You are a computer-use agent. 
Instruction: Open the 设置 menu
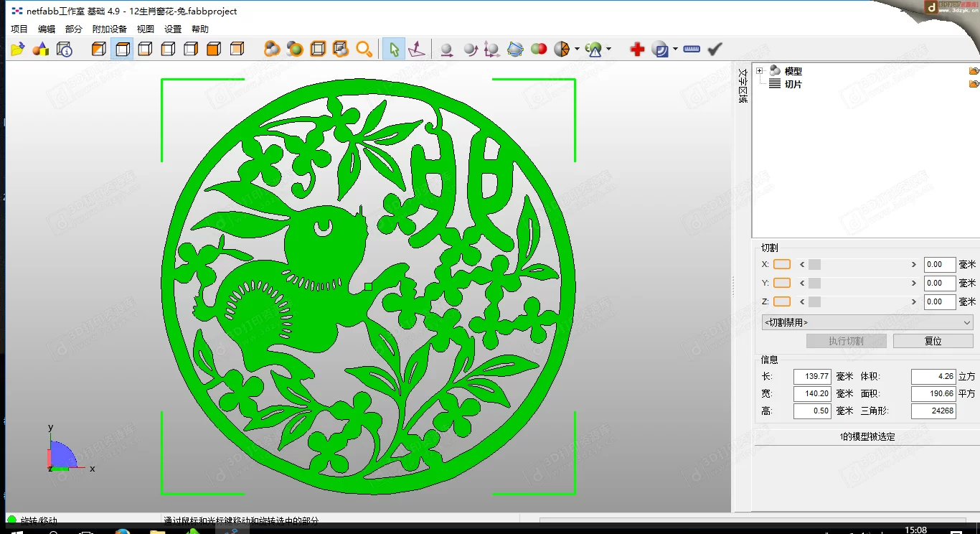[173, 29]
